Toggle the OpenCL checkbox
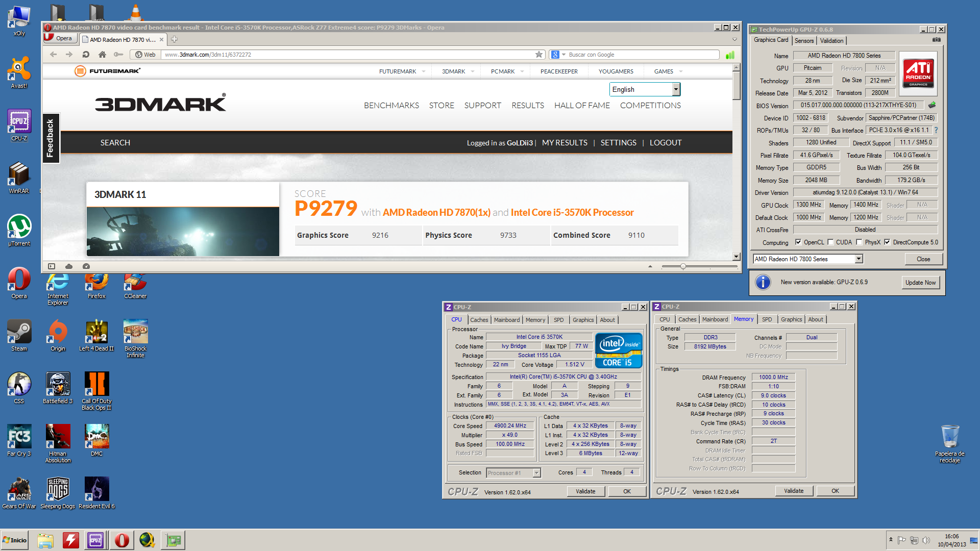Screen dimensions: 980x551 click(798, 242)
